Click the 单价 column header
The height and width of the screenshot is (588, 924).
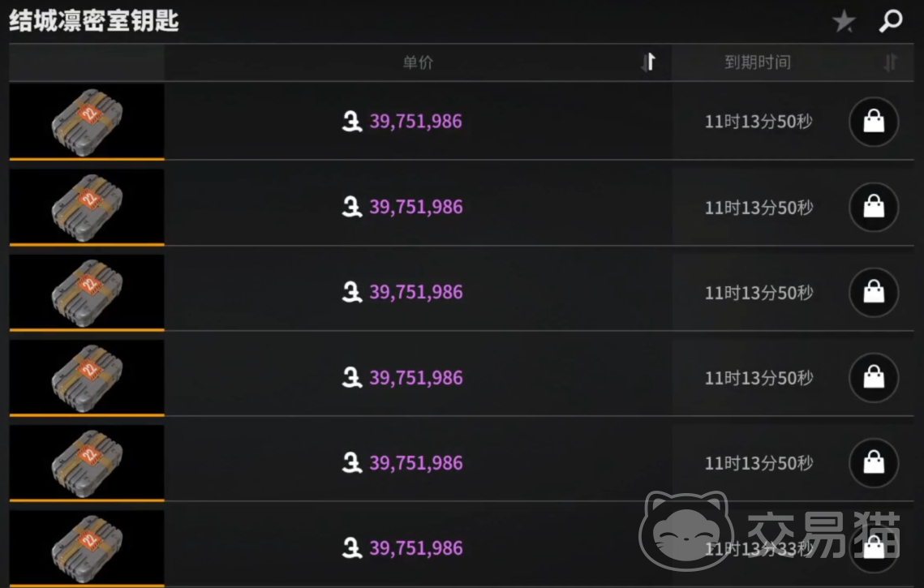click(x=418, y=62)
